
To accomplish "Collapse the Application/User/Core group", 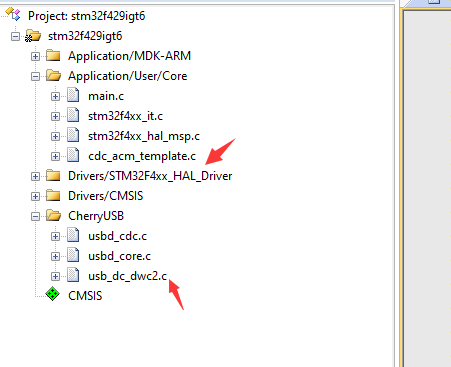I will 35,76.
